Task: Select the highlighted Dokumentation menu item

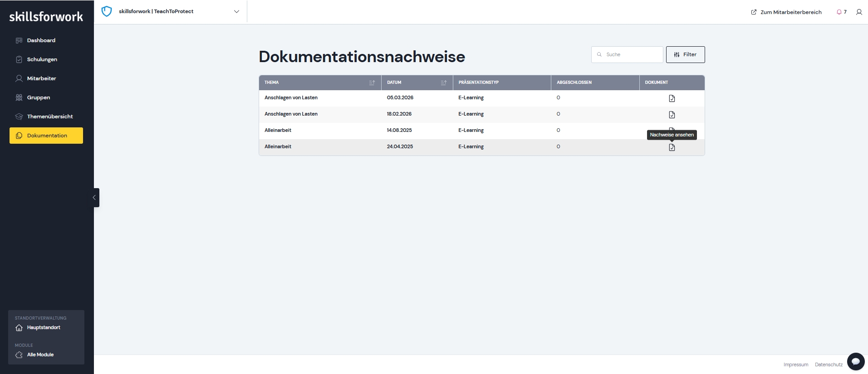Action: pyautogui.click(x=46, y=136)
